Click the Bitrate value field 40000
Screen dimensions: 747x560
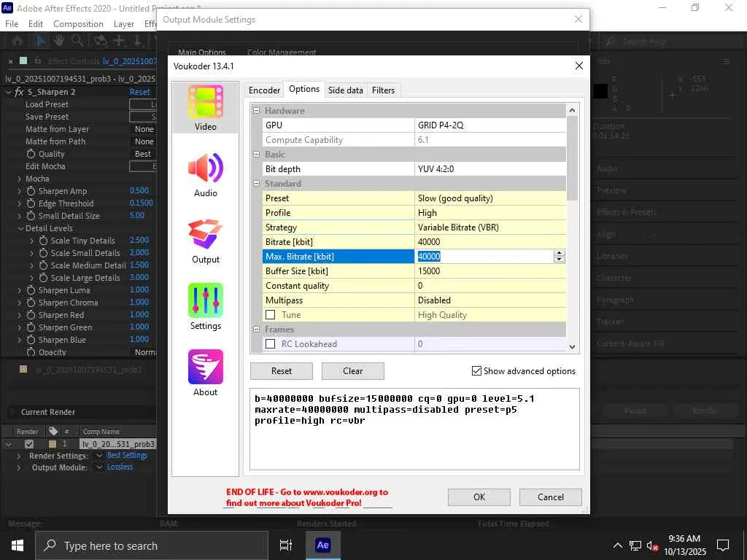(490, 242)
